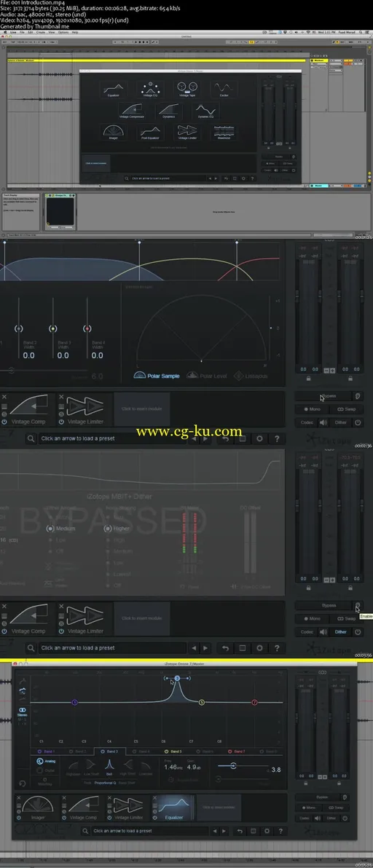This screenshot has width=373, height=868.
Task: Choose the Vintage Compressor module in chooser
Action: point(131,111)
